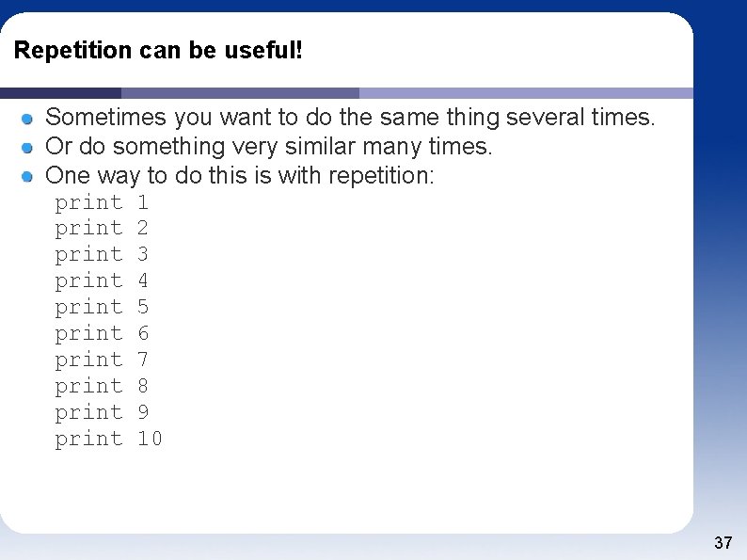Click the code line "print 5"

pyautogui.click(x=102, y=308)
